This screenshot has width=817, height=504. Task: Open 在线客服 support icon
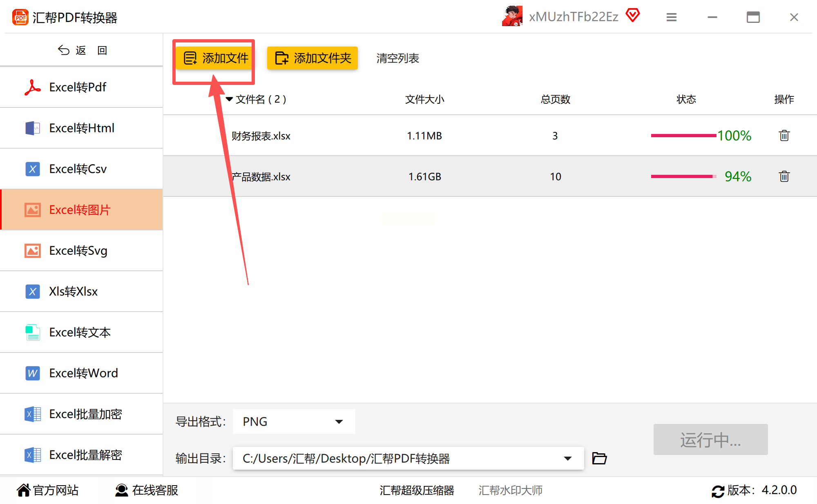pyautogui.click(x=121, y=490)
